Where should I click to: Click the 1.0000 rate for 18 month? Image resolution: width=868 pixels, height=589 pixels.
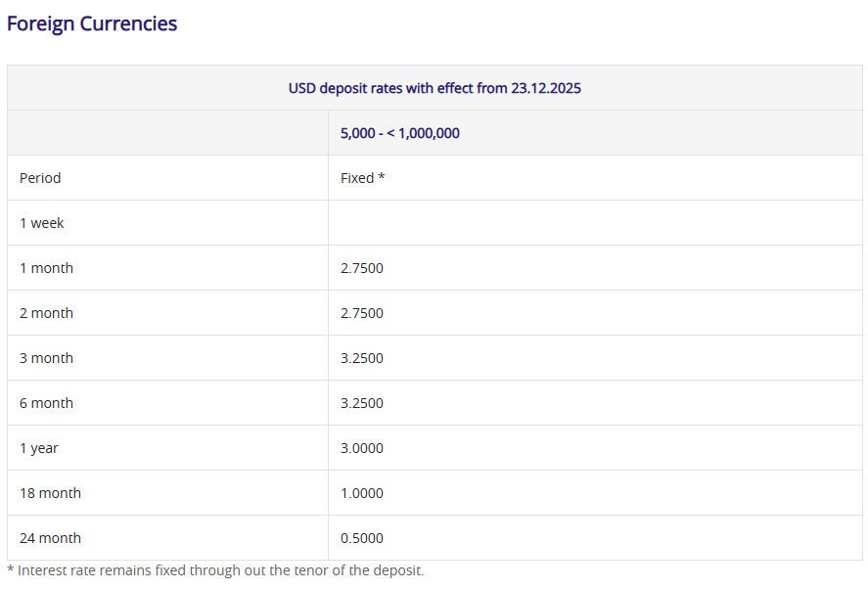pyautogui.click(x=362, y=493)
